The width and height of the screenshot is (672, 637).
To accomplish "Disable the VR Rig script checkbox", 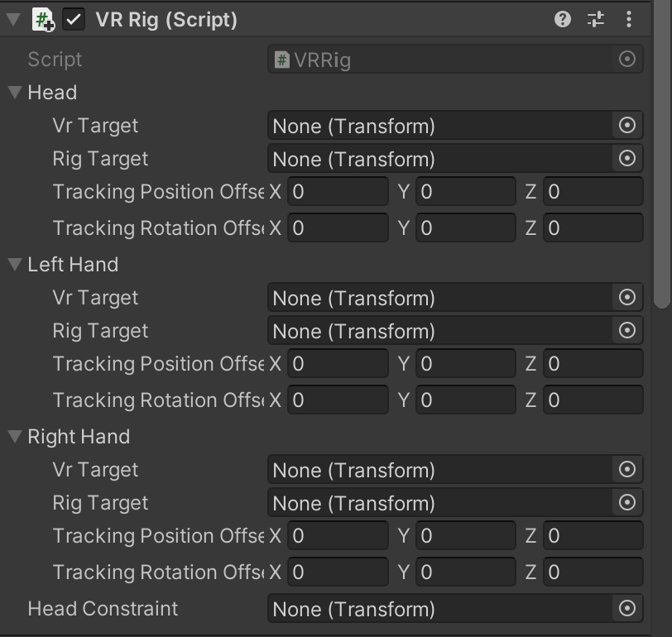I will 74,20.
